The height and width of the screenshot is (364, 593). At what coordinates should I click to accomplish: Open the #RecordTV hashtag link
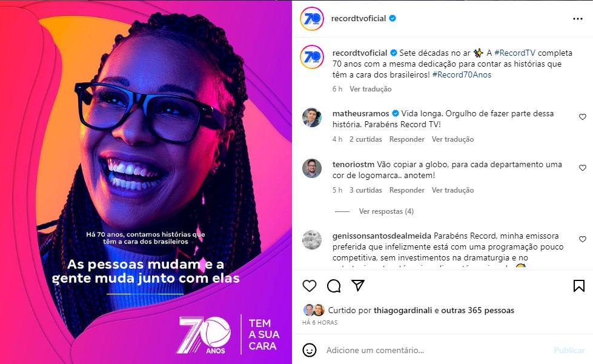click(515, 53)
